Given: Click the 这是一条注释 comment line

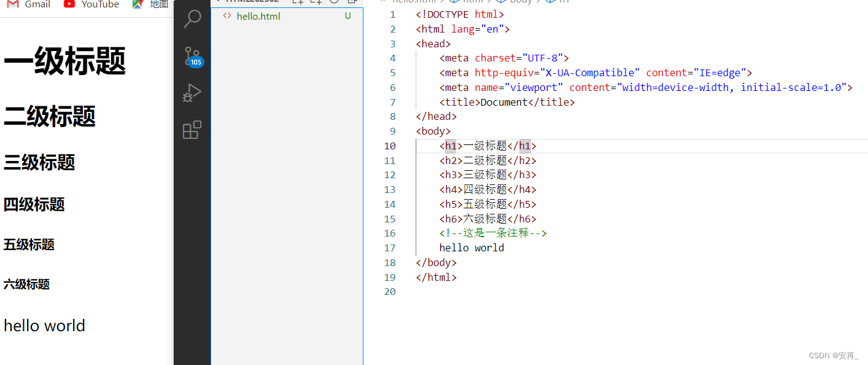Looking at the screenshot, I should point(493,233).
